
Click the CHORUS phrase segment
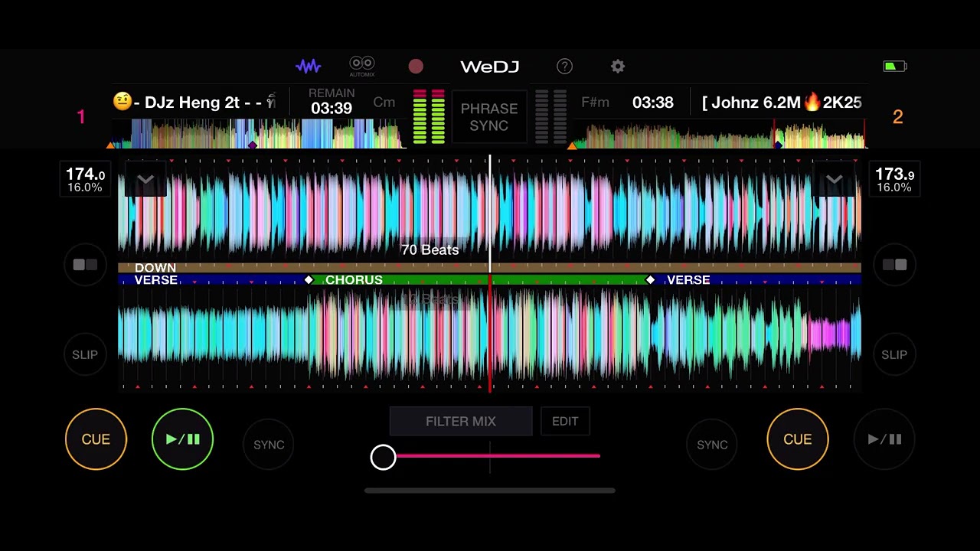pyautogui.click(x=479, y=280)
